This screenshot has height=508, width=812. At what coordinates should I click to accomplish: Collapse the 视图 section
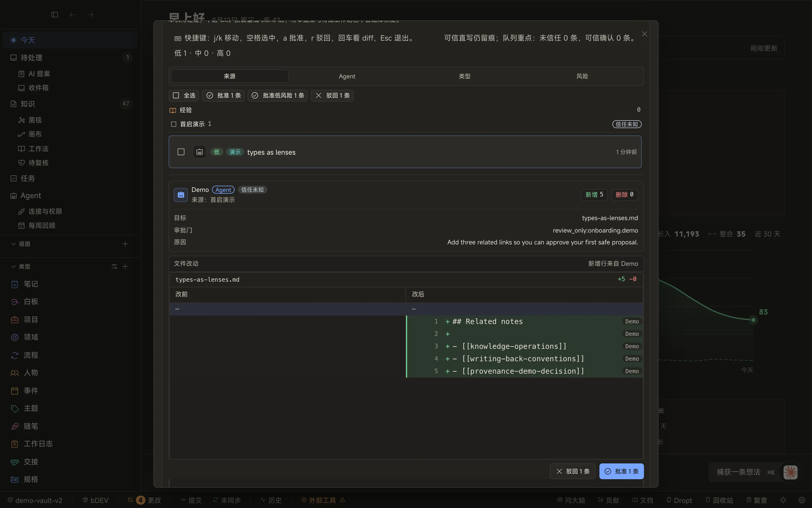tap(21, 244)
